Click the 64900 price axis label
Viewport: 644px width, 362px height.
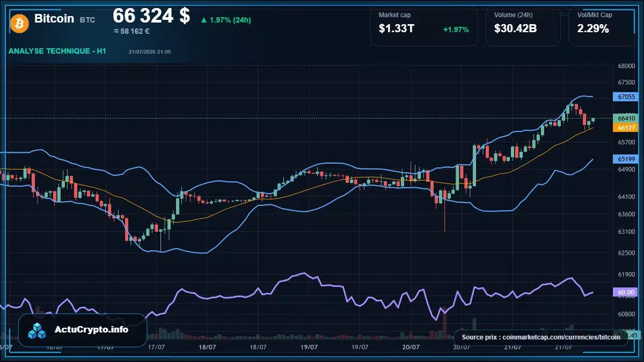(626, 169)
